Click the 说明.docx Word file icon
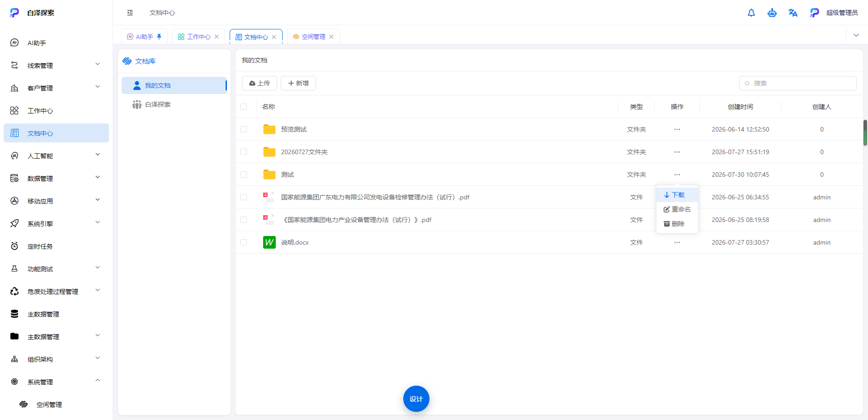The width and height of the screenshot is (868, 420). (269, 242)
